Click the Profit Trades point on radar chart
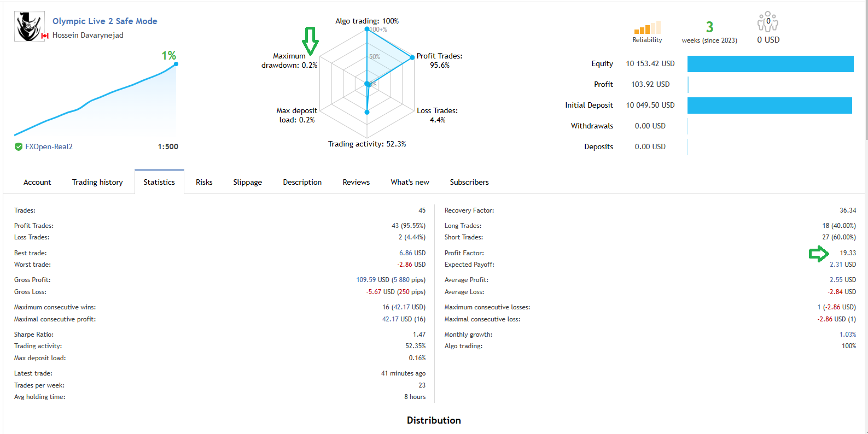 412,57
